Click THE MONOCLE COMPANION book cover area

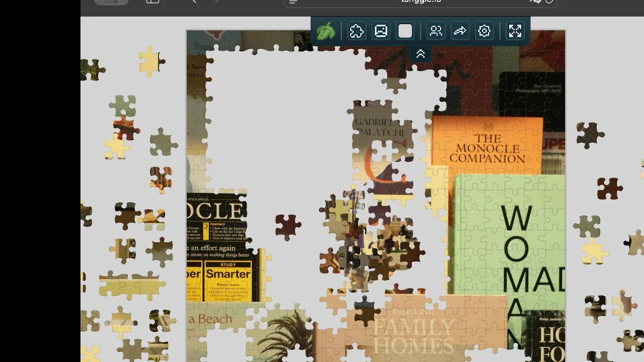coord(487,146)
